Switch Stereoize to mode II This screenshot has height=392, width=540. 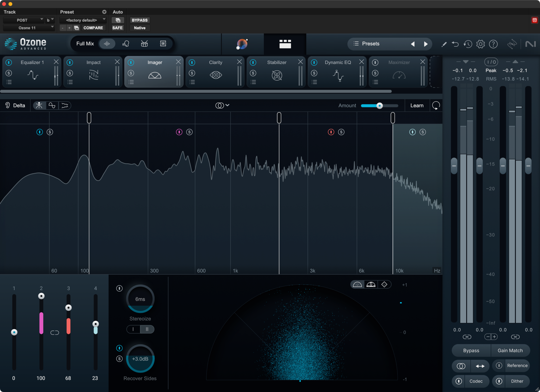(x=147, y=329)
